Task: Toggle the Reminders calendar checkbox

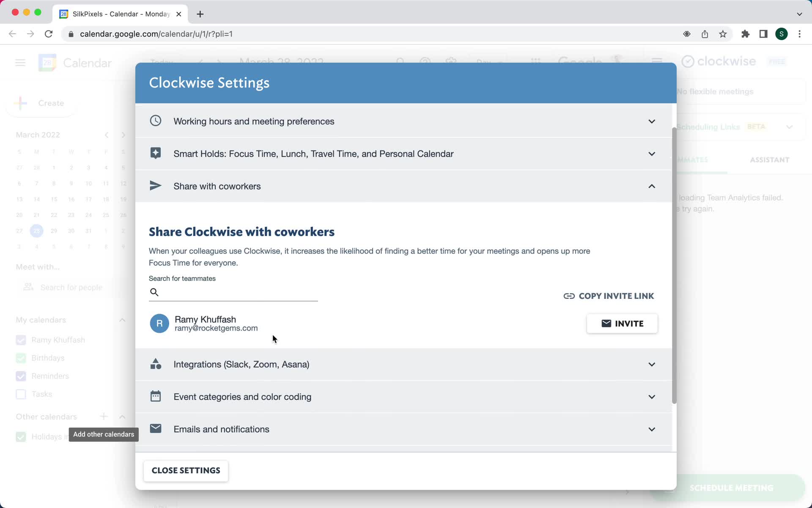Action: [x=21, y=376]
